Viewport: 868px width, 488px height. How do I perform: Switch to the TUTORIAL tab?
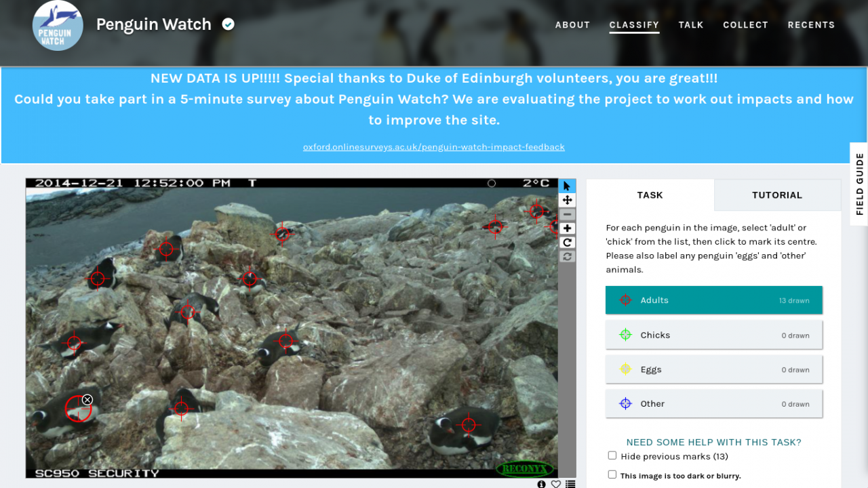(777, 195)
